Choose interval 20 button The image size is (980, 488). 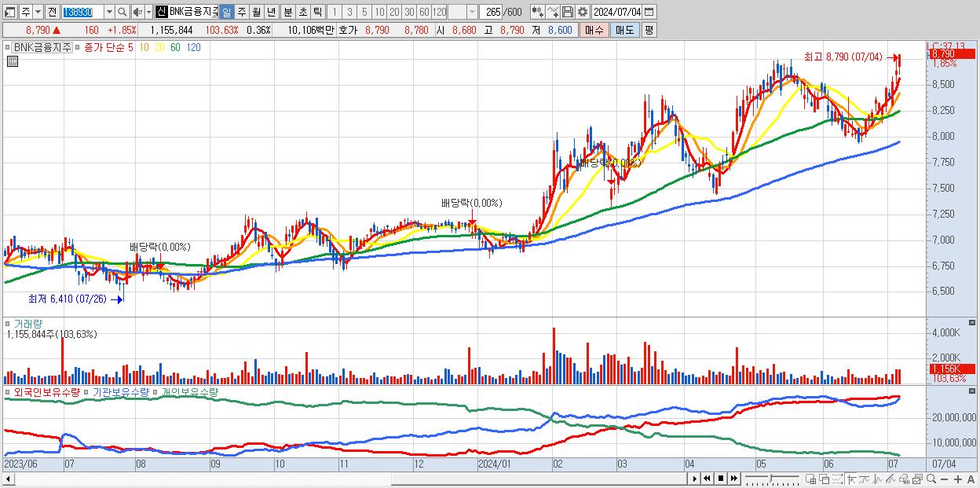pos(394,12)
